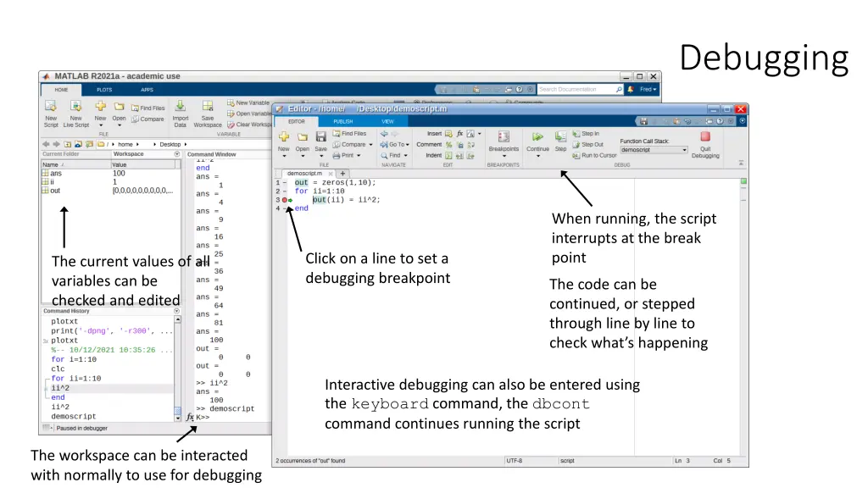The image size is (868, 488).
Task: Click the Search Documentation field
Action: coord(576,89)
